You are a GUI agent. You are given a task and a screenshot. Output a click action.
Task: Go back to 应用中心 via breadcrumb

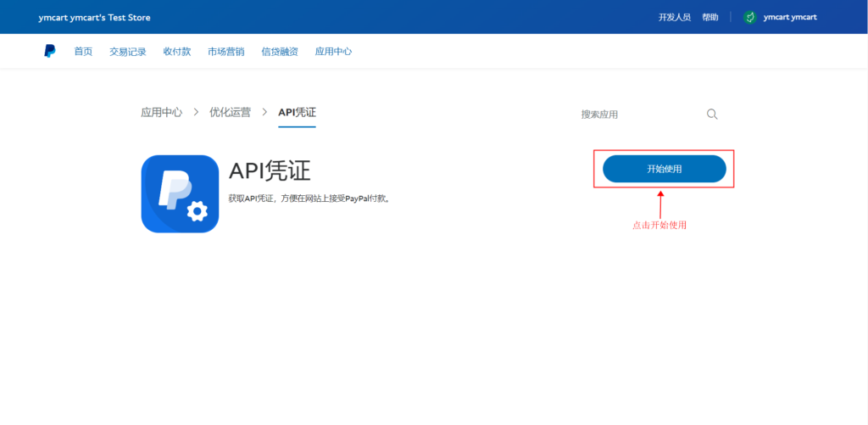161,112
